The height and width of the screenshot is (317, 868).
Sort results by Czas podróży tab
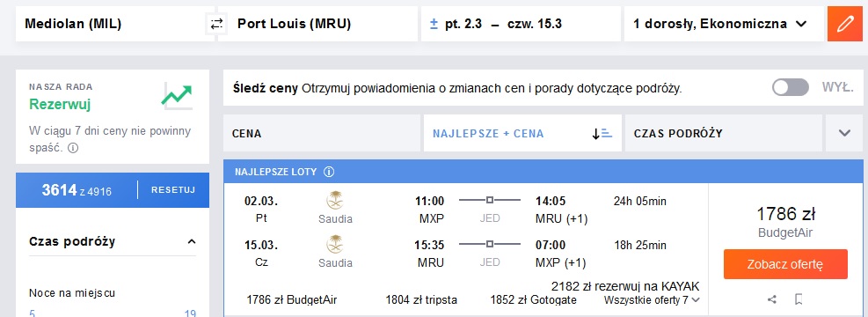[x=724, y=133]
